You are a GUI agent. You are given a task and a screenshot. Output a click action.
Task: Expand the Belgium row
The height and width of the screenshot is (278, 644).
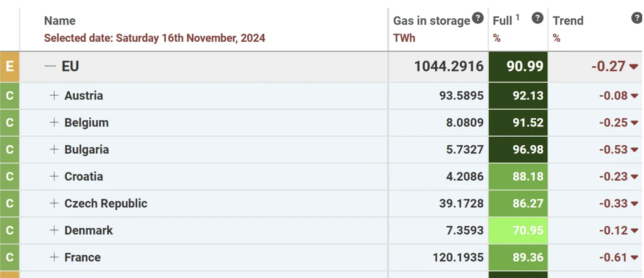pos(54,122)
